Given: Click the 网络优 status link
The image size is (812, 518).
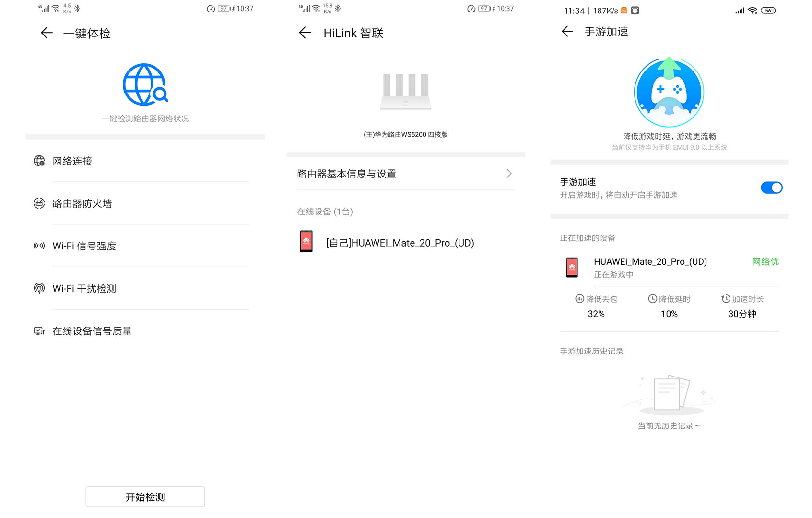Looking at the screenshot, I should click(766, 262).
